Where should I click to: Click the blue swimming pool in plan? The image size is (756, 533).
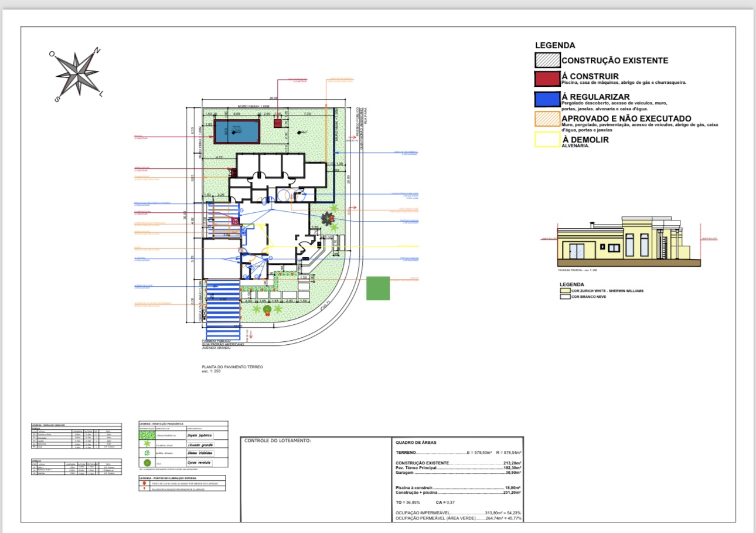[237, 131]
